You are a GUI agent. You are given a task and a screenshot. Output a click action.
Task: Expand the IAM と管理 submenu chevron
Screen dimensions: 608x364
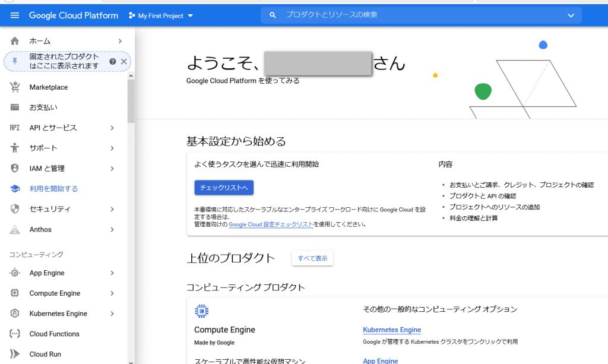coord(112,169)
